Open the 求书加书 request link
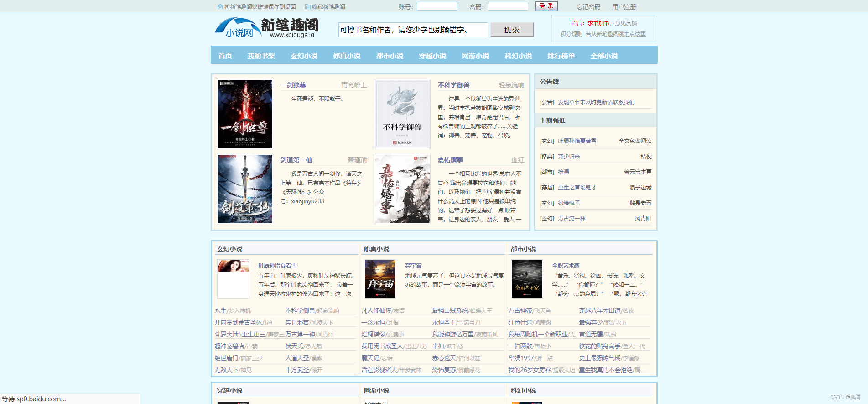The width and height of the screenshot is (868, 404). [x=598, y=23]
